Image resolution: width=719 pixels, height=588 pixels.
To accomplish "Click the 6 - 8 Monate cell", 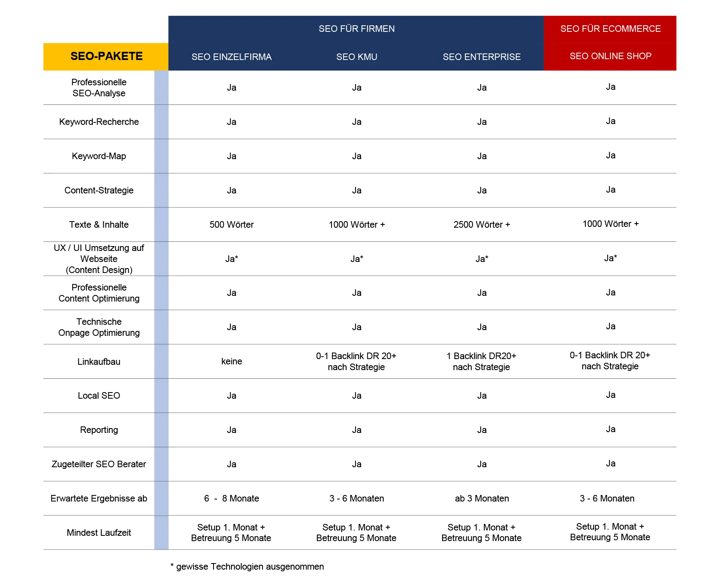I will click(232, 499).
